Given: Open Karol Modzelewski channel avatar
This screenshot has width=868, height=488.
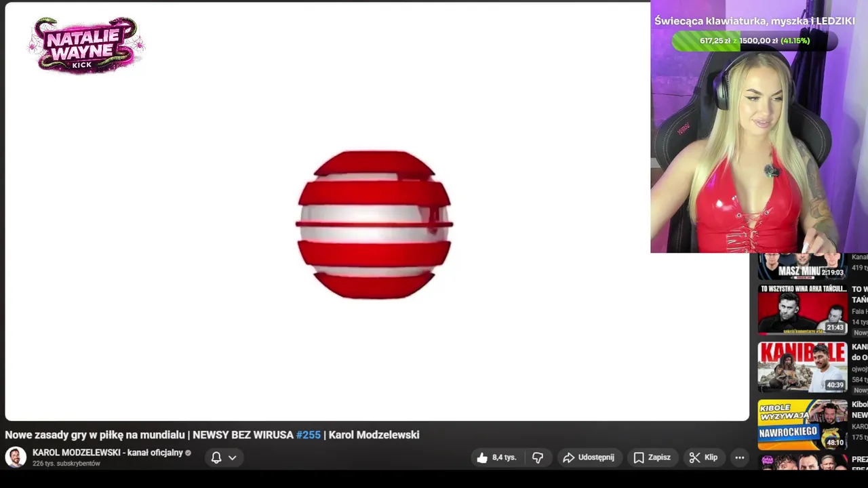Looking at the screenshot, I should click(16, 457).
